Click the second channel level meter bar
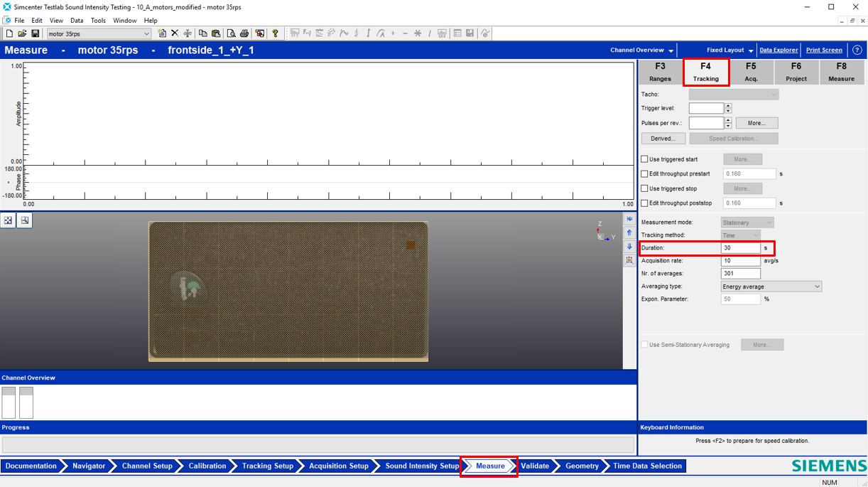This screenshot has width=868, height=487. pyautogui.click(x=26, y=402)
